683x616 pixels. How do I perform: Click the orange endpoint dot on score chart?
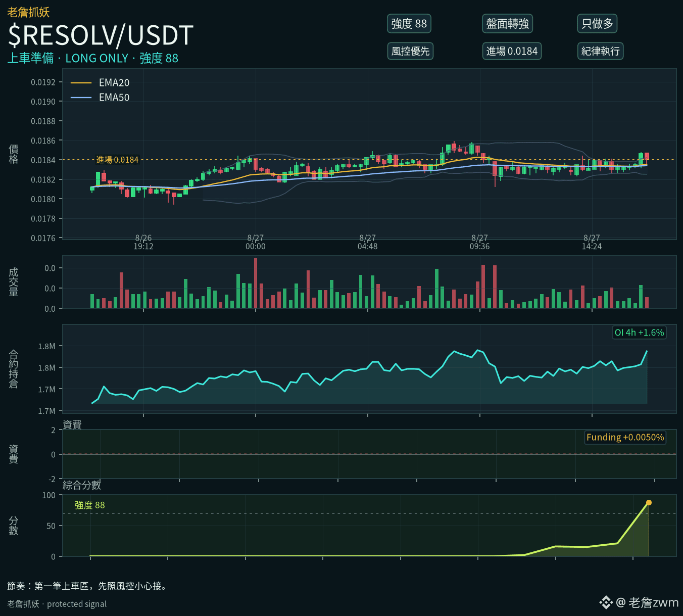tap(649, 502)
